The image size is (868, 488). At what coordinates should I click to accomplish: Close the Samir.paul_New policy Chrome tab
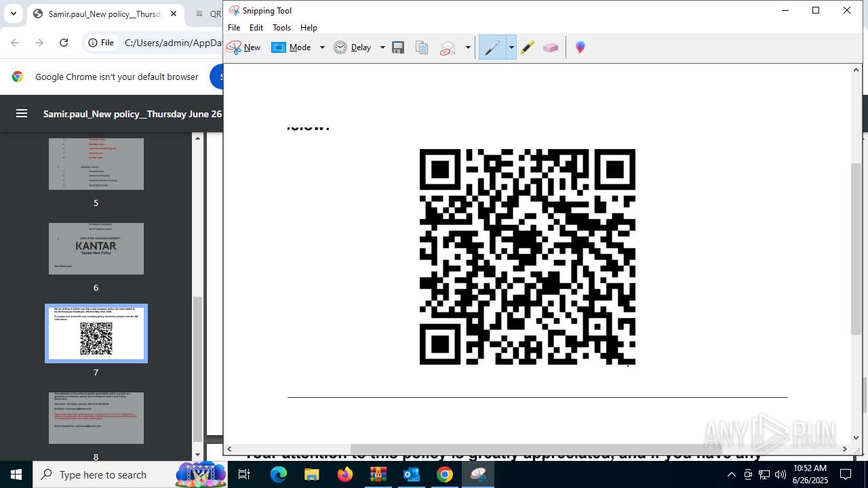[x=174, y=14]
